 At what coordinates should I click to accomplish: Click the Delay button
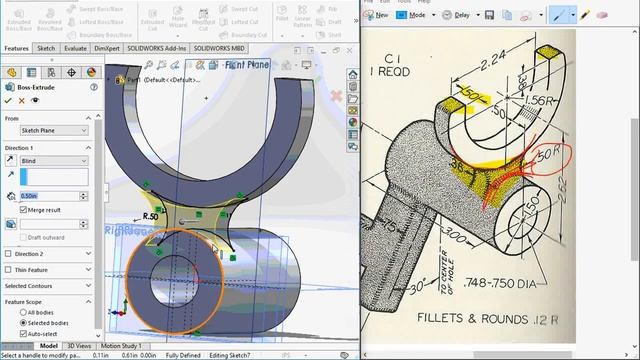click(456, 15)
